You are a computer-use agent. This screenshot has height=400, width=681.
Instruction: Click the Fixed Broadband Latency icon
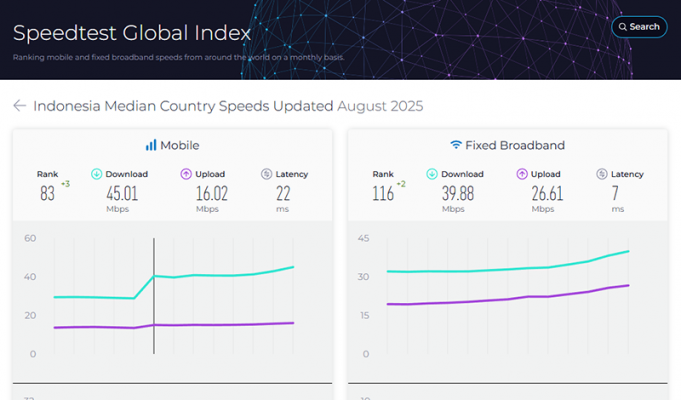(x=603, y=174)
